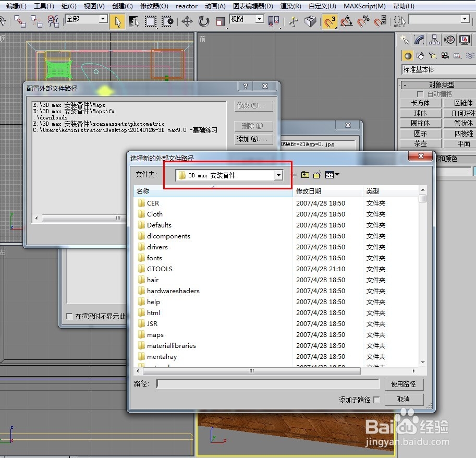Open the reactor menu
The height and width of the screenshot is (458, 476).
[187, 6]
